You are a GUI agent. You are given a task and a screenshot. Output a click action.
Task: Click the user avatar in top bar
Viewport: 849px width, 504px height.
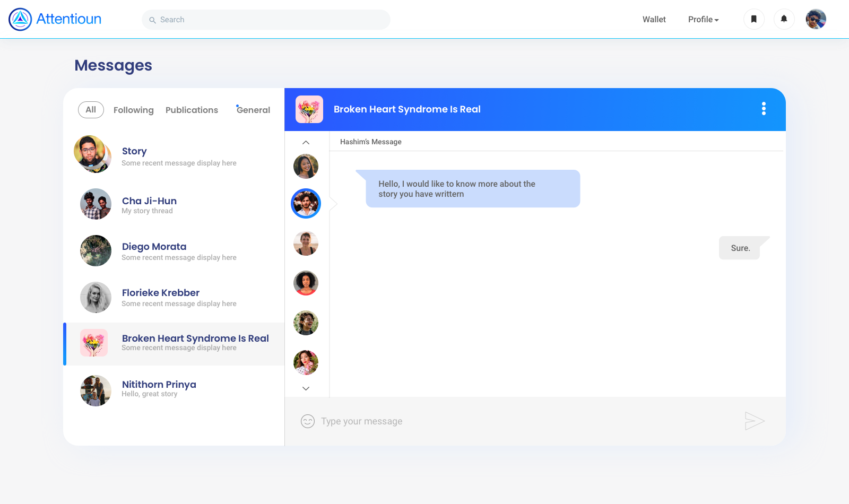(x=816, y=20)
